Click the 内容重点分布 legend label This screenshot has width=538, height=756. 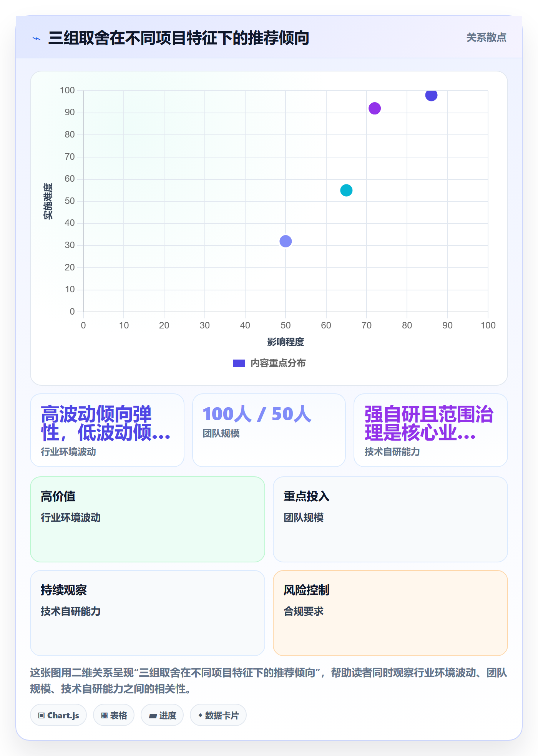(x=278, y=363)
